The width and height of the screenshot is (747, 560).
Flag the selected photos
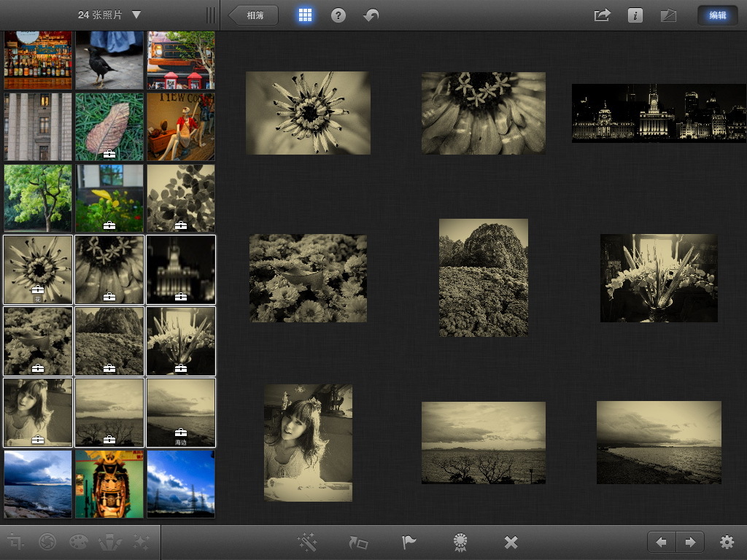(x=409, y=542)
